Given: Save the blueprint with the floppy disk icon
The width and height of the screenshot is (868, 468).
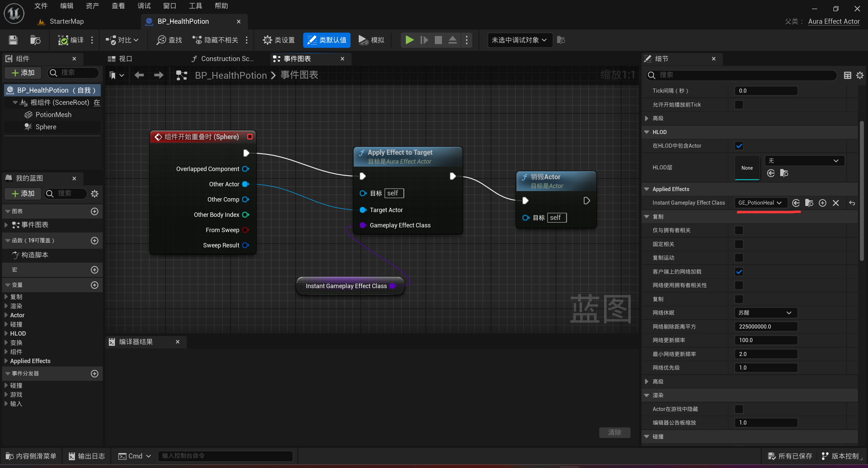Looking at the screenshot, I should [x=13, y=40].
